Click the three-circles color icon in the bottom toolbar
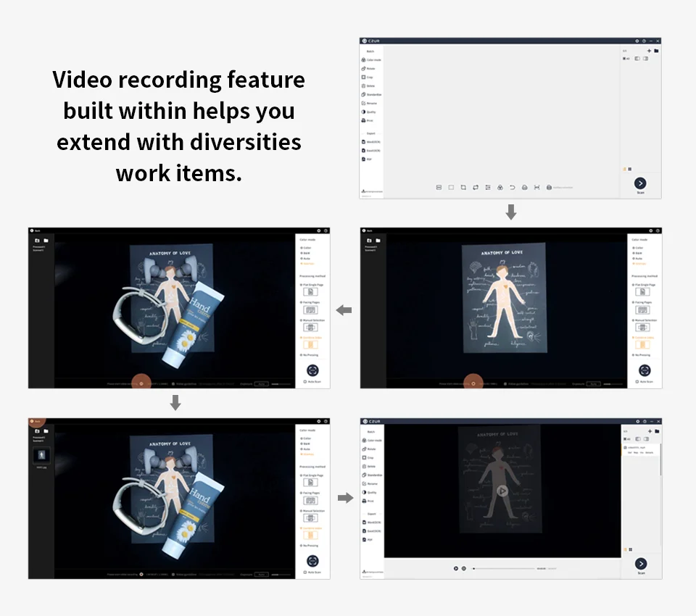696x616 pixels. 500,188
